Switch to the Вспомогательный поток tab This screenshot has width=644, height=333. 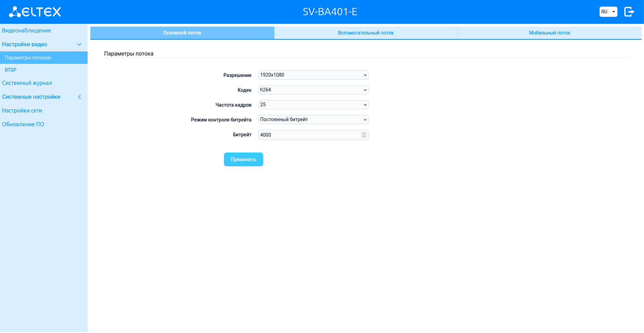[366, 33]
